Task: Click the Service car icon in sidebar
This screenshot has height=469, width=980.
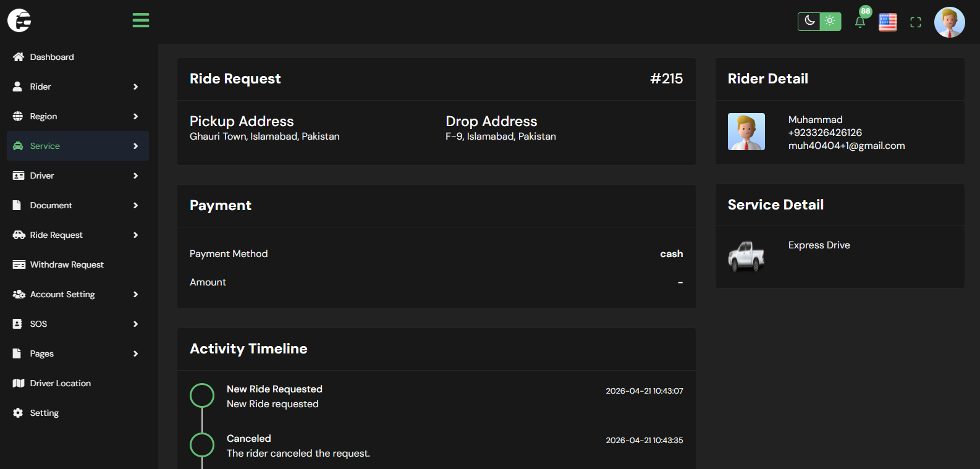Action: pos(18,146)
